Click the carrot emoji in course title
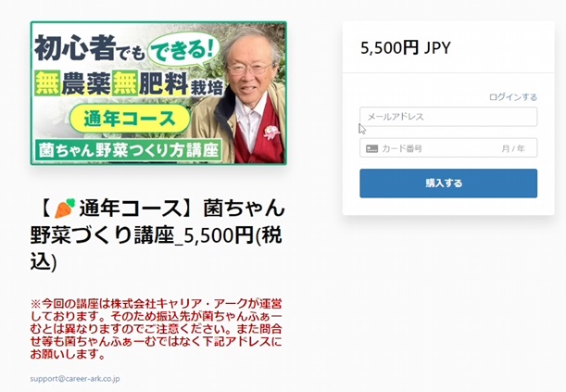Screen dimensions: 566x392 pyautogui.click(x=65, y=209)
